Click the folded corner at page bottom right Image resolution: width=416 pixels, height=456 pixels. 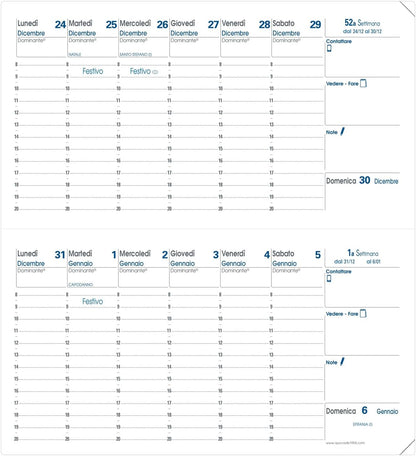click(x=407, y=447)
